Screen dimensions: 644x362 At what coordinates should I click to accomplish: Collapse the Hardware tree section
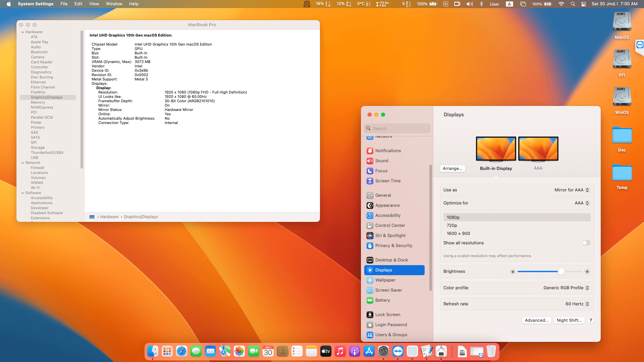tap(23, 32)
